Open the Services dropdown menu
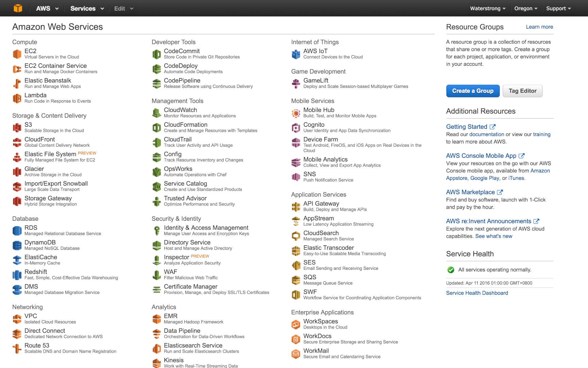The height and width of the screenshot is (368, 588). 87,9
